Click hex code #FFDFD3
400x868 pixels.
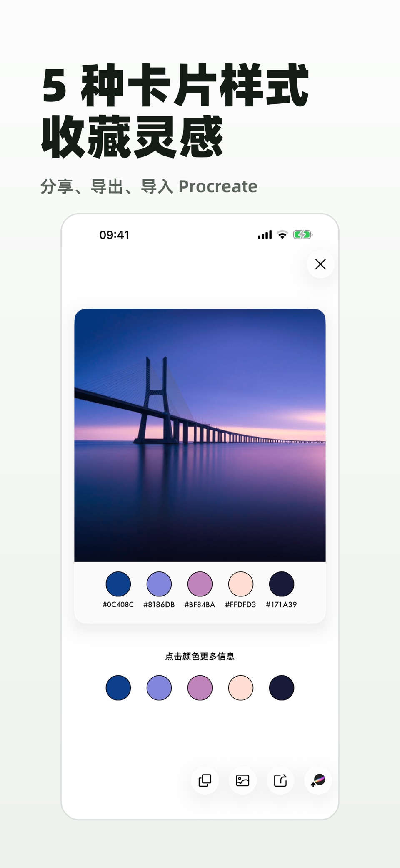pyautogui.click(x=241, y=604)
